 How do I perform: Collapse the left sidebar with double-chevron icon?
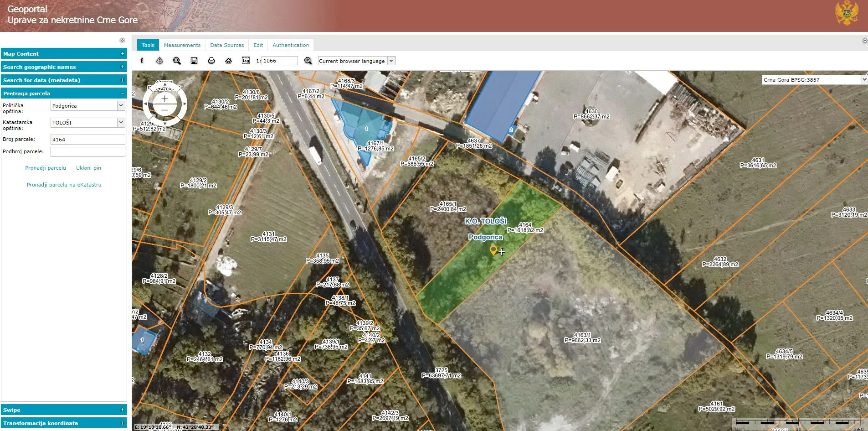point(122,40)
